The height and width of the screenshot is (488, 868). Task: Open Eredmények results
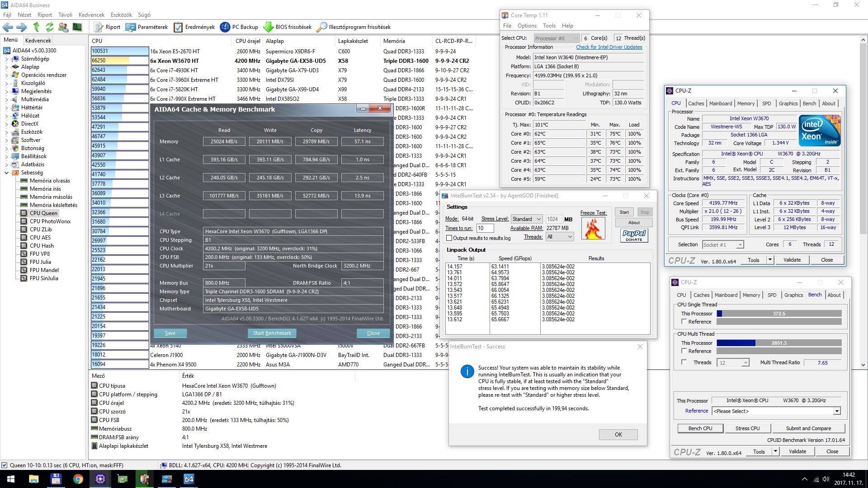(x=194, y=27)
